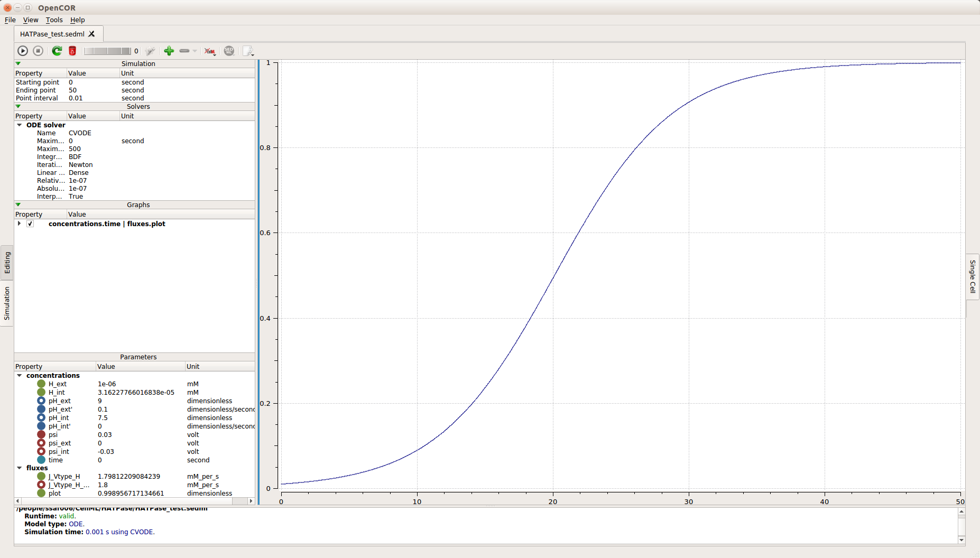Add a graph panel with green plus

coord(169,51)
